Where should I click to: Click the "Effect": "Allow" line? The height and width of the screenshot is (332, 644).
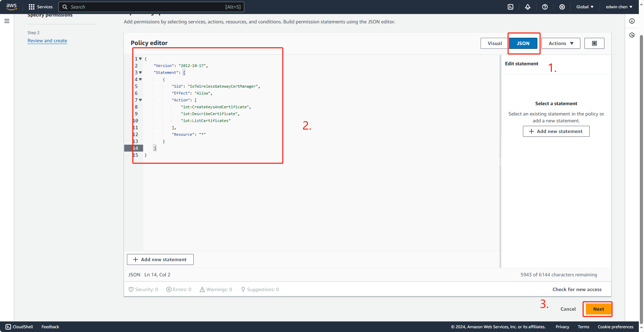click(x=192, y=93)
